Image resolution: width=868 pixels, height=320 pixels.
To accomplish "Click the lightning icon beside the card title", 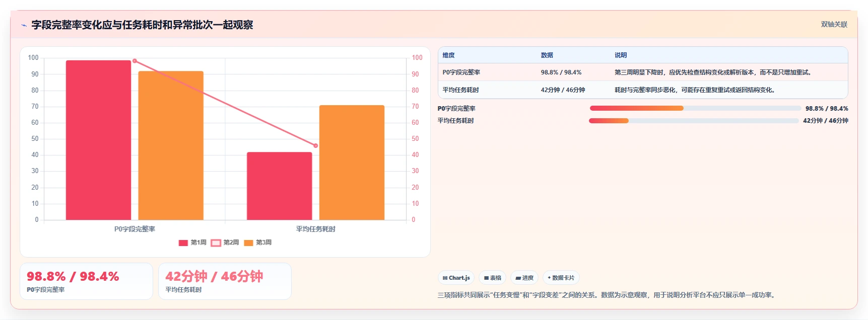I will pyautogui.click(x=24, y=25).
